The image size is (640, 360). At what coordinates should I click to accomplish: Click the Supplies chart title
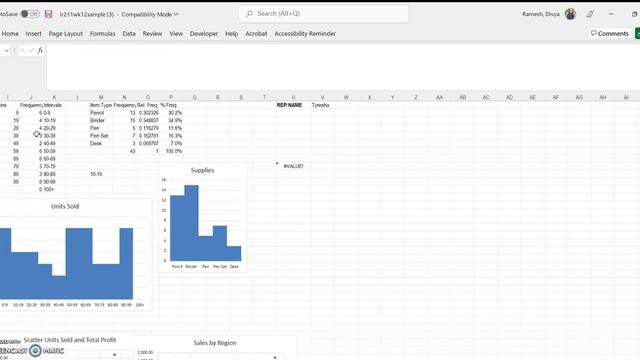202,170
